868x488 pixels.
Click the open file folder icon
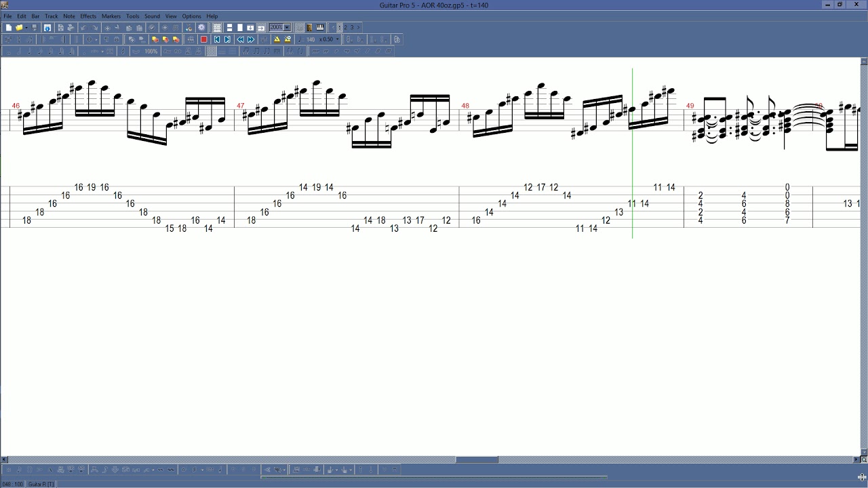click(19, 28)
